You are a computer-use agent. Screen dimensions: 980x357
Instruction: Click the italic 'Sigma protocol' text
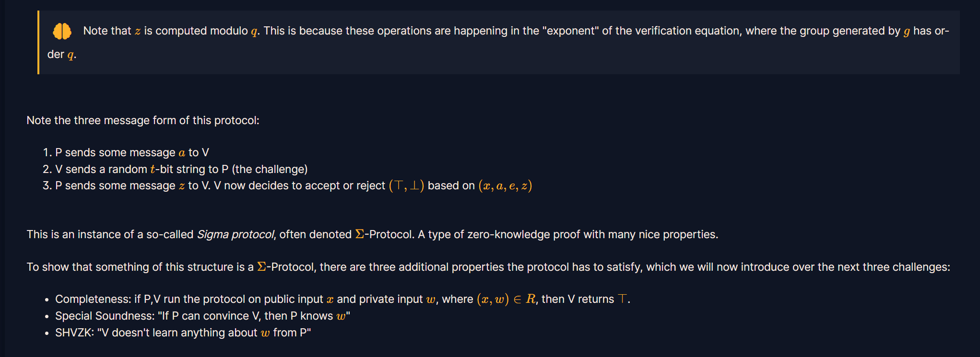236,234
